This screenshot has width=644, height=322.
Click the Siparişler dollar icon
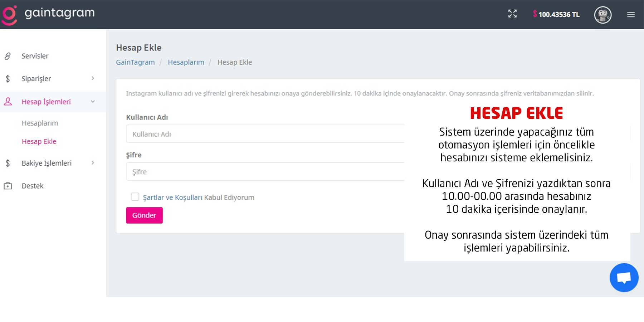click(x=8, y=79)
